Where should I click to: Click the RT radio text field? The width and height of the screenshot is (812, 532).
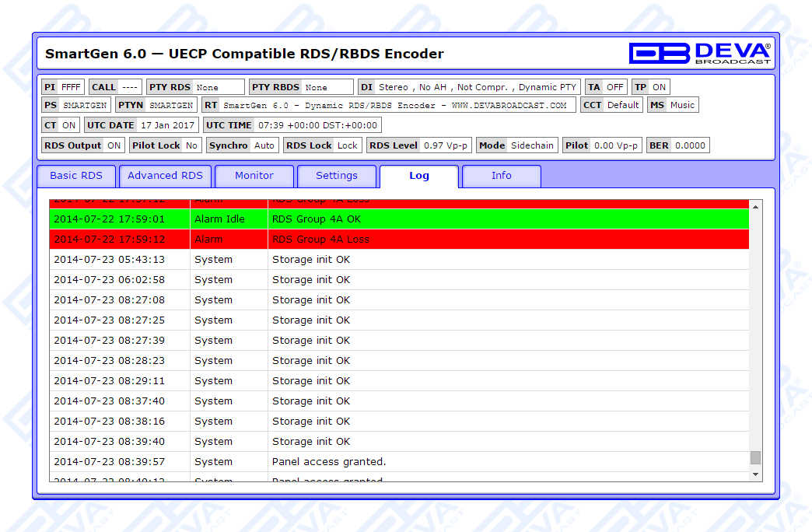(x=389, y=105)
